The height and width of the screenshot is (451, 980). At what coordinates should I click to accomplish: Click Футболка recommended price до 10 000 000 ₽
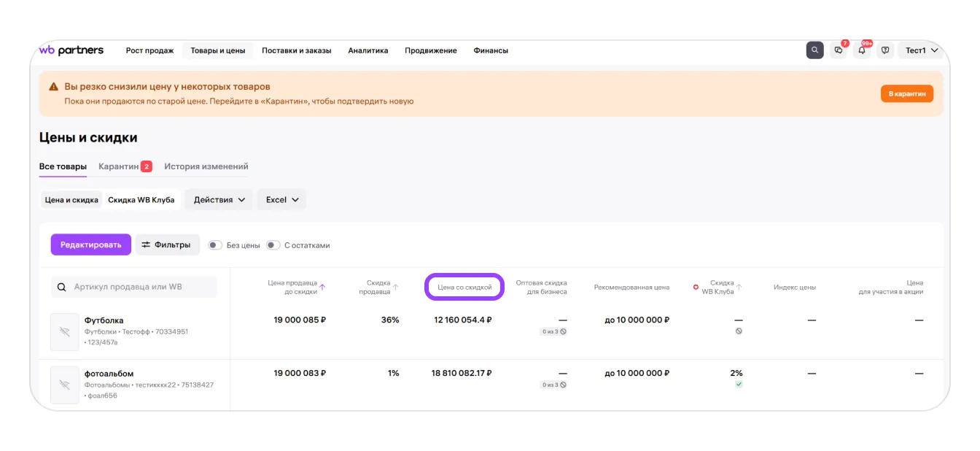pos(637,320)
